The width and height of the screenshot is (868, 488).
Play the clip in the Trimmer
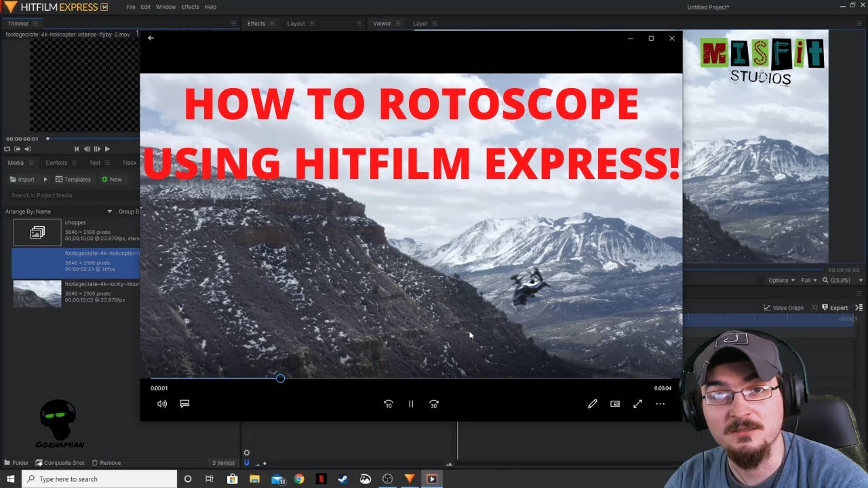pyautogui.click(x=107, y=148)
